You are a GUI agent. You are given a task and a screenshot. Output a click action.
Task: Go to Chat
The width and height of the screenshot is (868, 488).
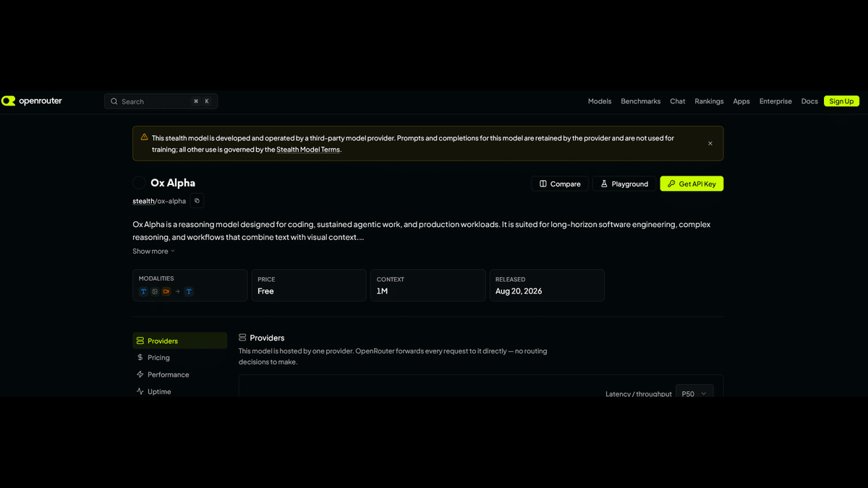click(x=677, y=101)
